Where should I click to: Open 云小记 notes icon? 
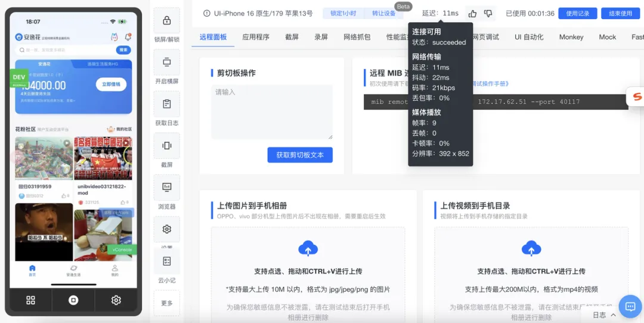(167, 261)
